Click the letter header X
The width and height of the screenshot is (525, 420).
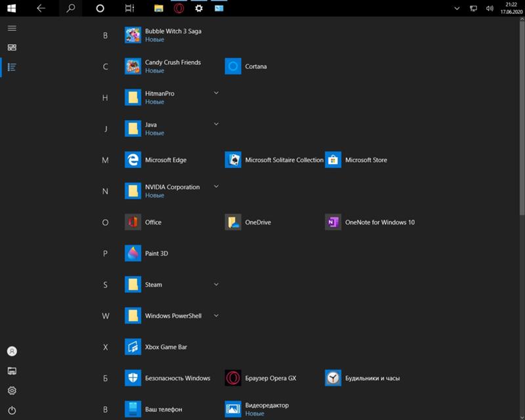click(106, 347)
